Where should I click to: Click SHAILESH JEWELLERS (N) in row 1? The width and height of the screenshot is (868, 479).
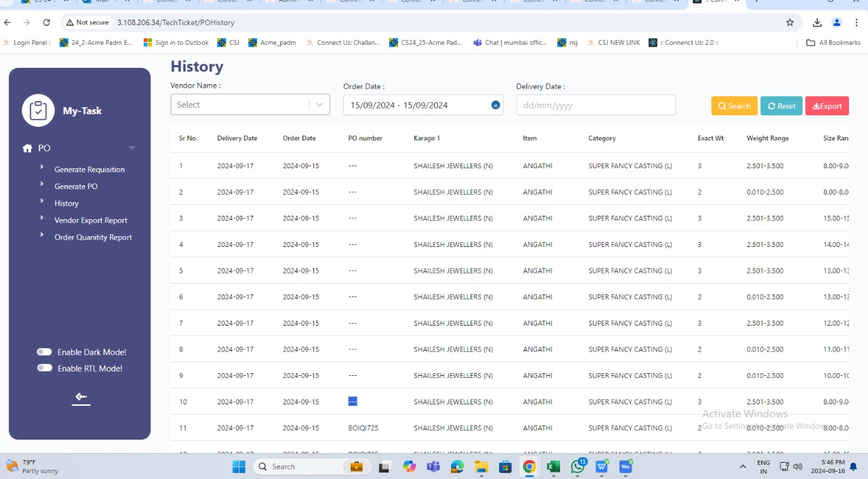click(x=454, y=166)
